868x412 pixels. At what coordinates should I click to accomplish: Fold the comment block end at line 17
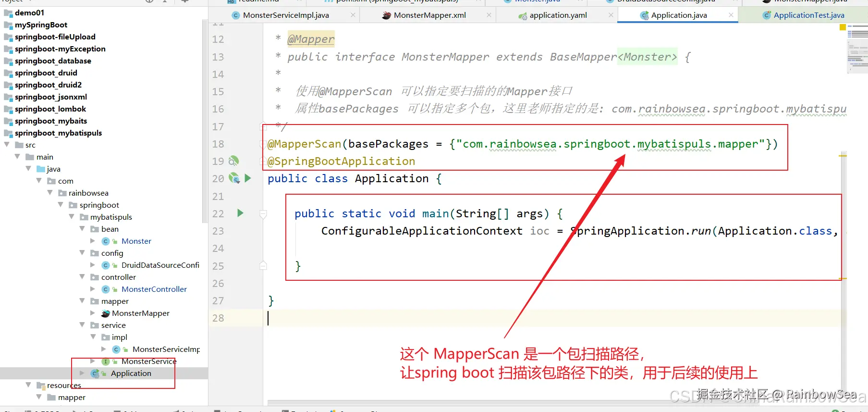pos(263,126)
